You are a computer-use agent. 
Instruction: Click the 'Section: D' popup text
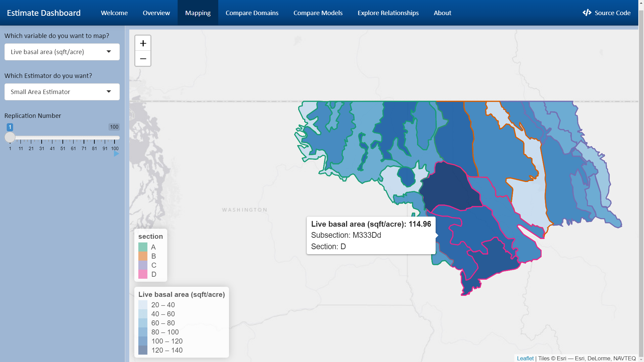(x=328, y=246)
